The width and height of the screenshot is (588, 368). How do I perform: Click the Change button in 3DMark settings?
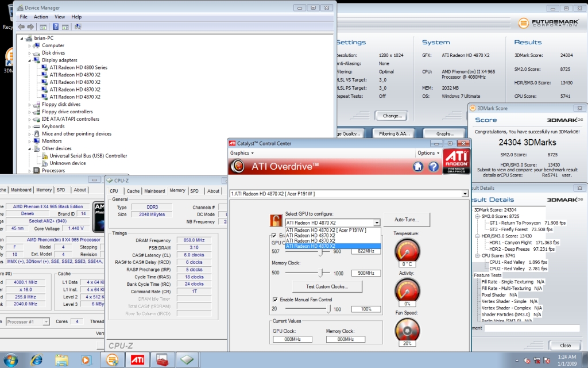coord(392,116)
